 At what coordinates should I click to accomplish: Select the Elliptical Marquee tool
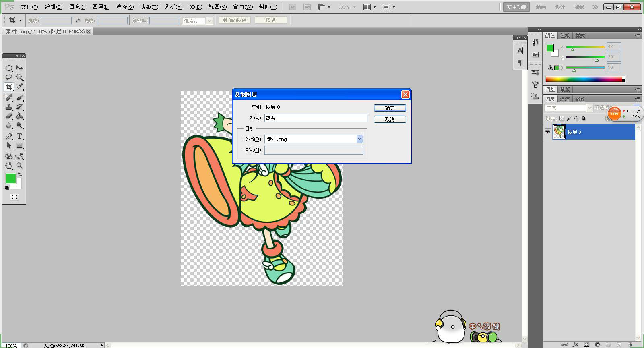click(x=9, y=68)
